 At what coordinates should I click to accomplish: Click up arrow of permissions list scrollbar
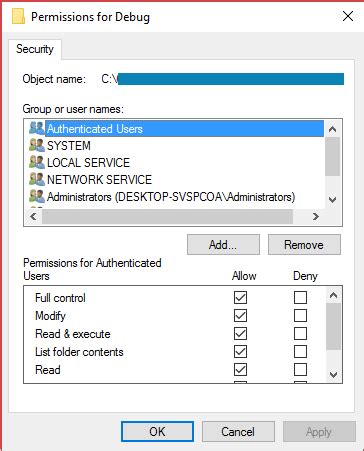point(333,295)
